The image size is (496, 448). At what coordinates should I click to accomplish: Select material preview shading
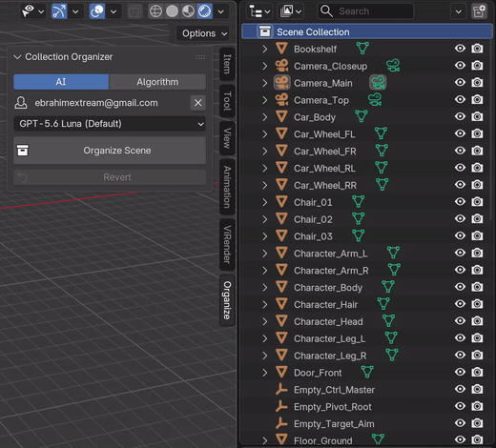coord(188,11)
